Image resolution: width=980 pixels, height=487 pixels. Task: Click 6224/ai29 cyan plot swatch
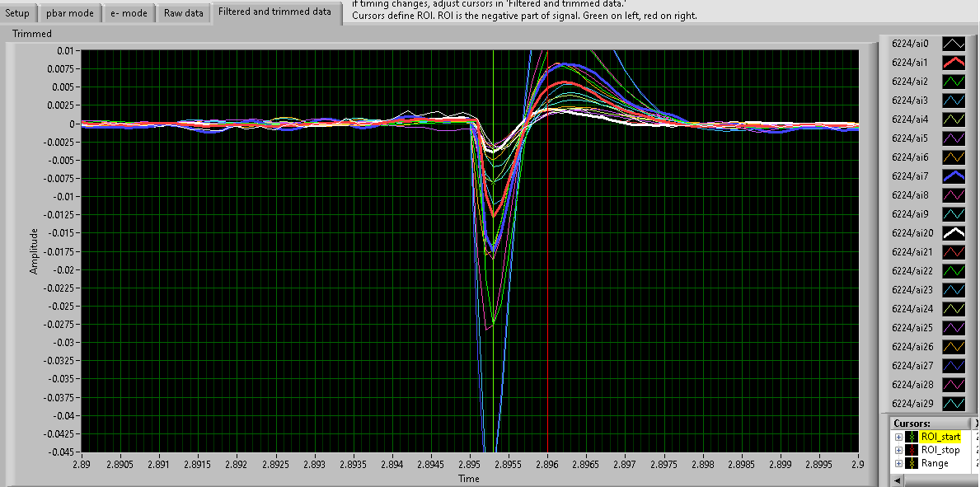[x=954, y=403]
